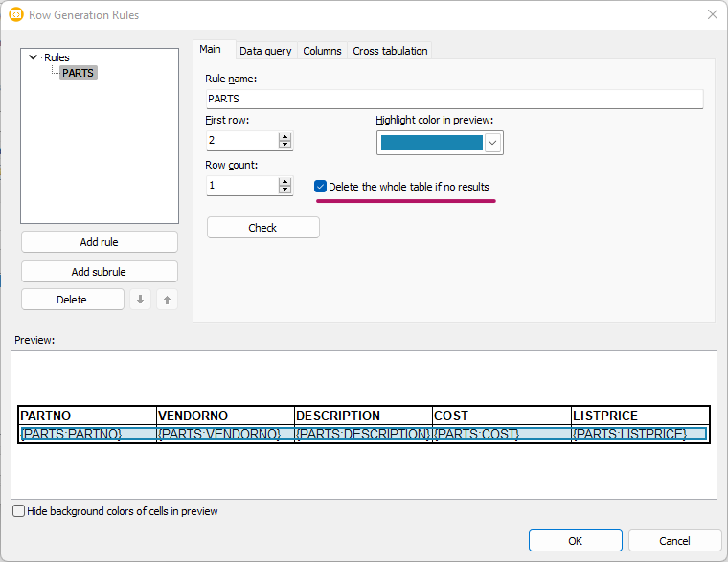728x562 pixels.
Task: Click the Rules root label in the tree
Action: click(57, 57)
